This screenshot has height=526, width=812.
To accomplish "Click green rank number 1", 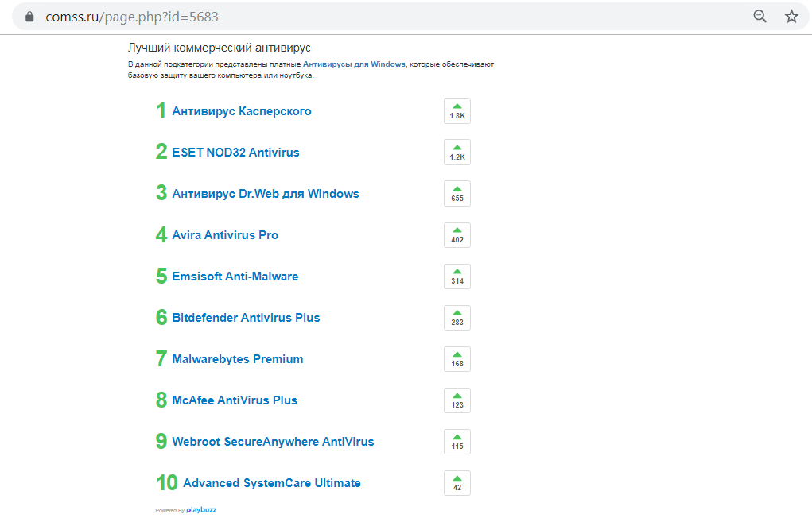I will pyautogui.click(x=161, y=110).
